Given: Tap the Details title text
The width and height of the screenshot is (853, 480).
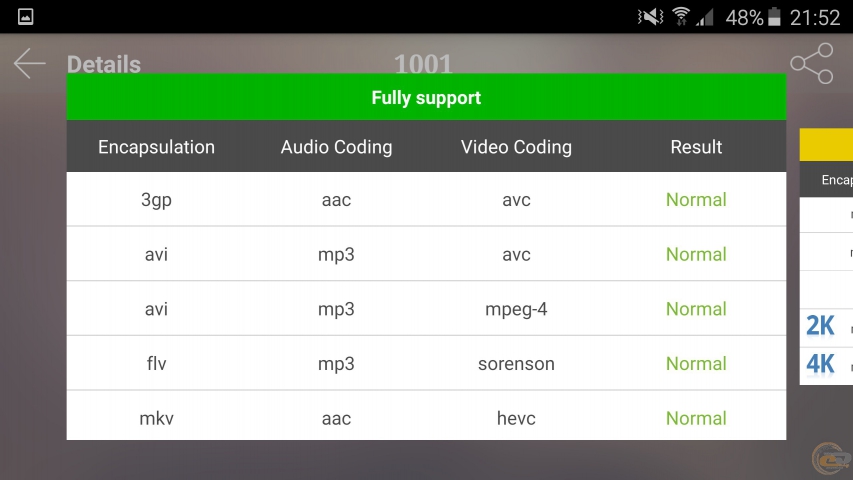Looking at the screenshot, I should pyautogui.click(x=104, y=64).
